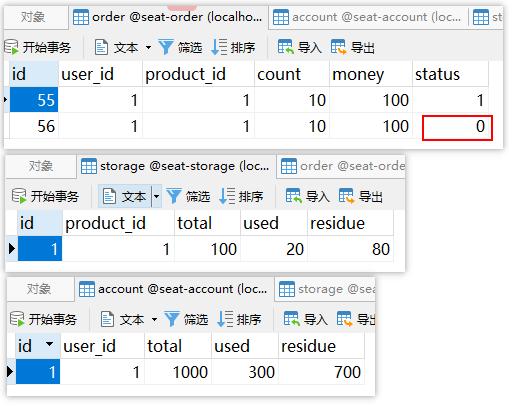
Task: Click 导入 label in storage window
Action: tap(318, 196)
